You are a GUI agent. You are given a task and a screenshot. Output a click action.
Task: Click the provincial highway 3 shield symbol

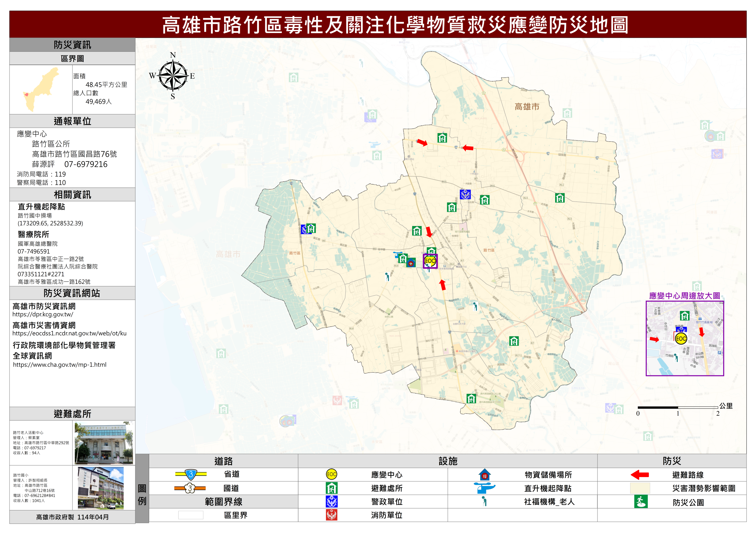click(191, 474)
